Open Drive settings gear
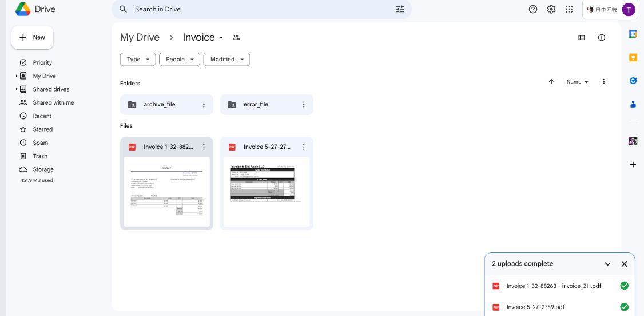This screenshot has height=316, width=644. [551, 9]
